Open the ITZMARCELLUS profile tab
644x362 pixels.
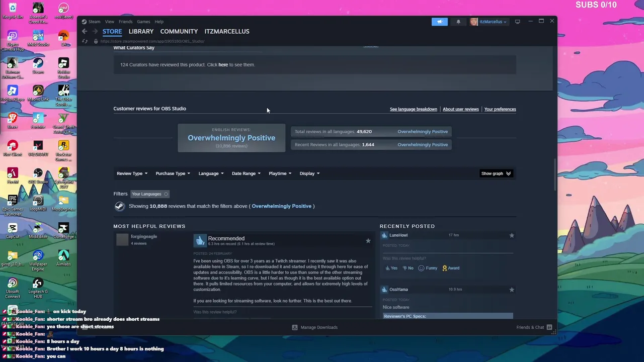pos(227,31)
